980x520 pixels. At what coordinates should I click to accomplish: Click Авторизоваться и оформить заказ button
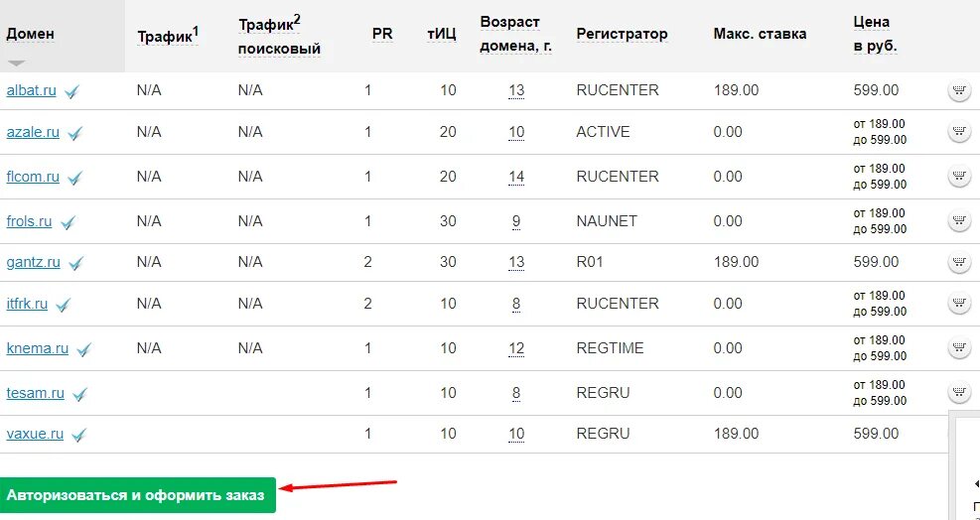(x=137, y=495)
